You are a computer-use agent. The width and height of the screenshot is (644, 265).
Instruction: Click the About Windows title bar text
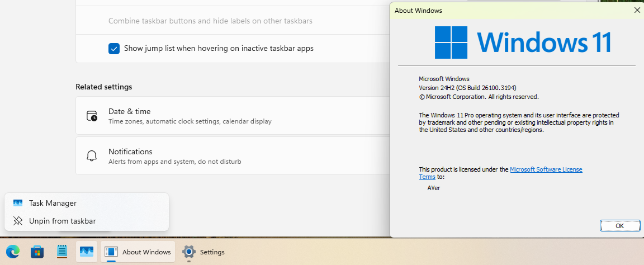[418, 10]
